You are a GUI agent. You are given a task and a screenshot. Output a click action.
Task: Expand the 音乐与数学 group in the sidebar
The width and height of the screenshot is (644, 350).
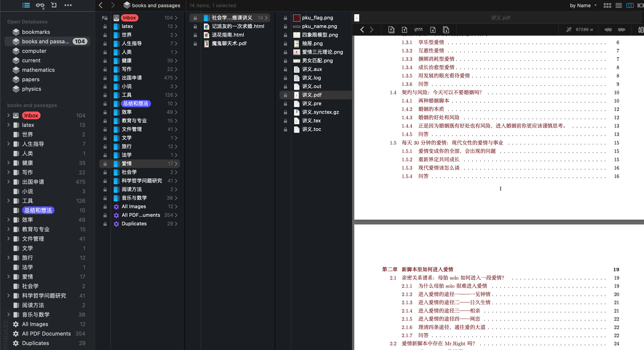9,315
